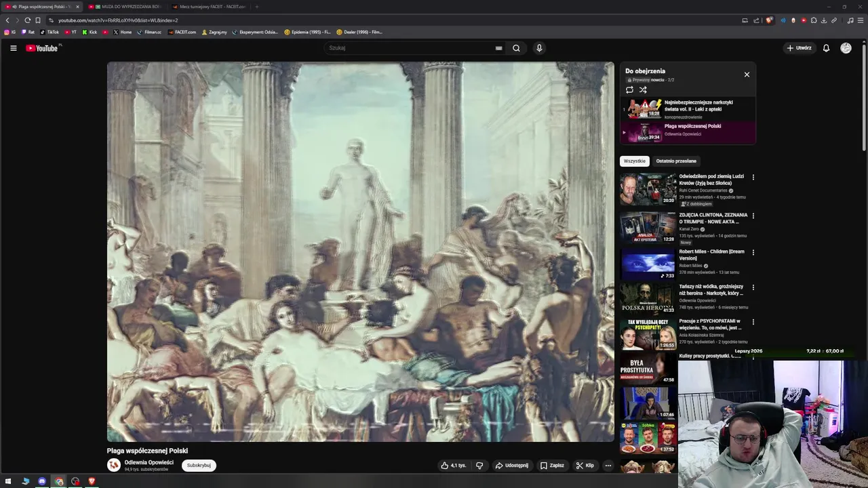Open options for Robert Miles Children video
This screenshot has width=868, height=488.
click(x=753, y=253)
